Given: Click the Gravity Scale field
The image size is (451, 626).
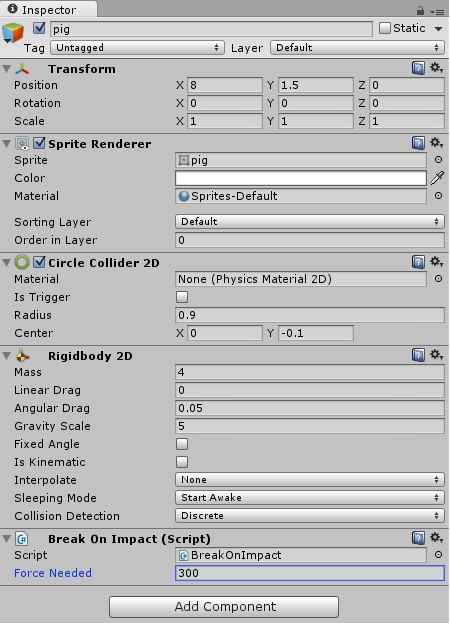Looking at the screenshot, I should pyautogui.click(x=310, y=426).
